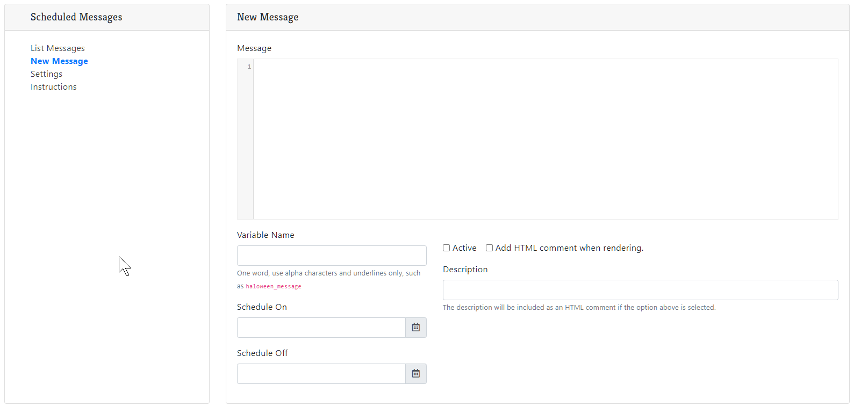This screenshot has height=414, width=868.
Task: Enable the Add HTML comment checkbox
Action: [x=489, y=248]
